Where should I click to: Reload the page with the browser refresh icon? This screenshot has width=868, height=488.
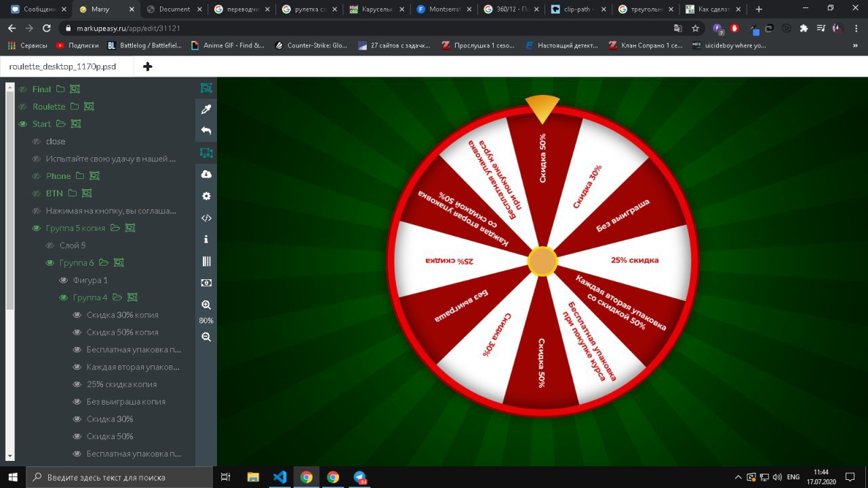click(46, 28)
